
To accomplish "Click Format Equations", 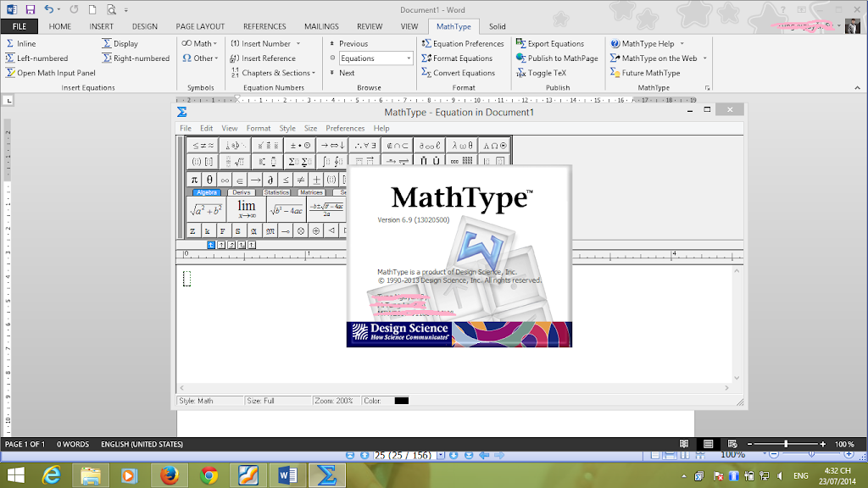I will 457,58.
